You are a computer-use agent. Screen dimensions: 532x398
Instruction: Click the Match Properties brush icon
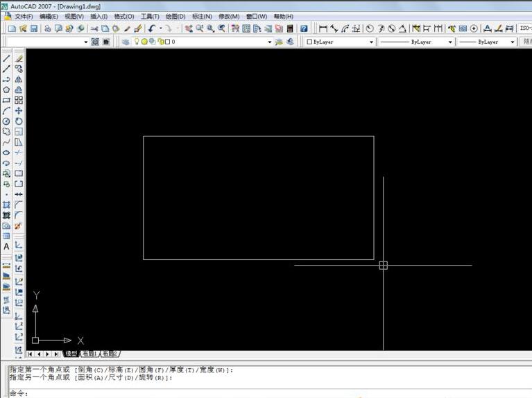(x=138, y=29)
